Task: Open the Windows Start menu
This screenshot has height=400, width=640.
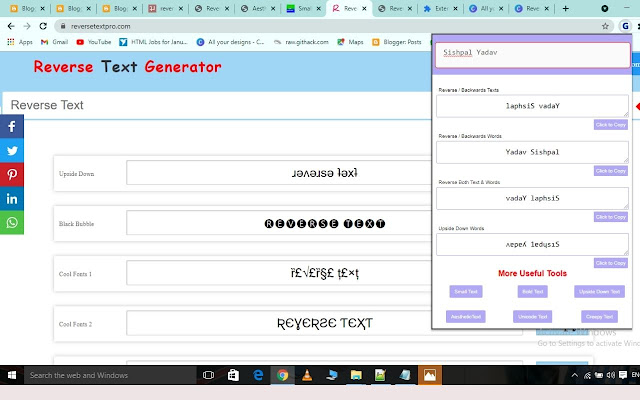Action: click(x=12, y=375)
